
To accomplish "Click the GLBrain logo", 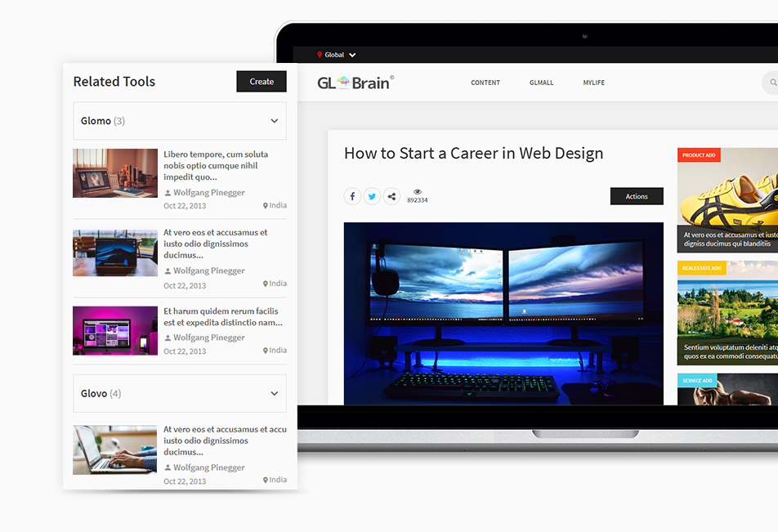I will click(x=355, y=83).
